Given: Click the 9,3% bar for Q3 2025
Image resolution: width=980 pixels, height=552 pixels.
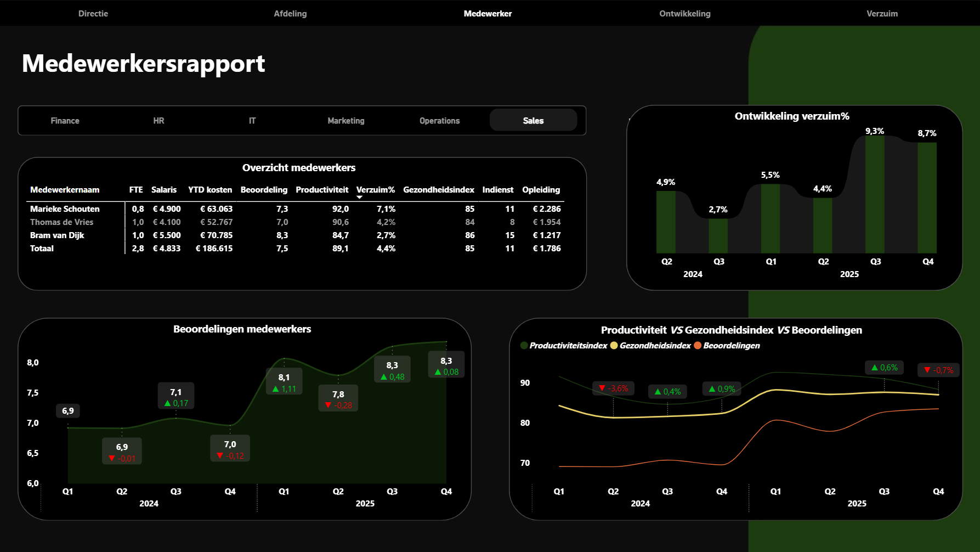Looking at the screenshot, I should point(875,195).
